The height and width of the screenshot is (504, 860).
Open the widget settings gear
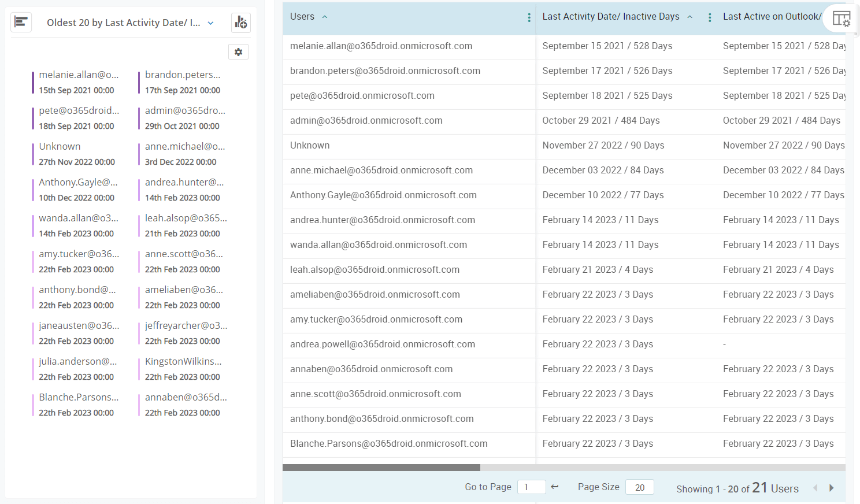point(238,51)
